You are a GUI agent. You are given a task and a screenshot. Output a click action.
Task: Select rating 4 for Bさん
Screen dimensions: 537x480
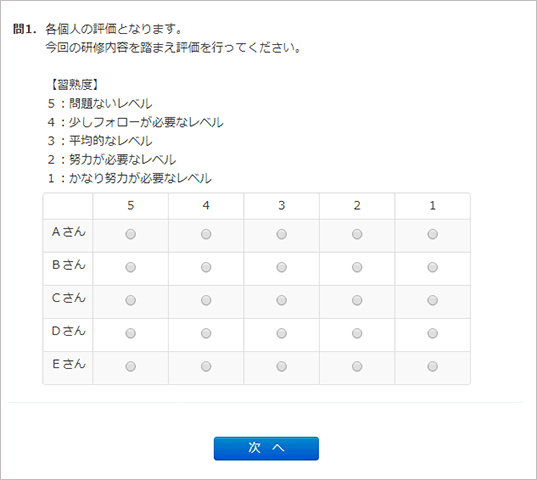206,267
